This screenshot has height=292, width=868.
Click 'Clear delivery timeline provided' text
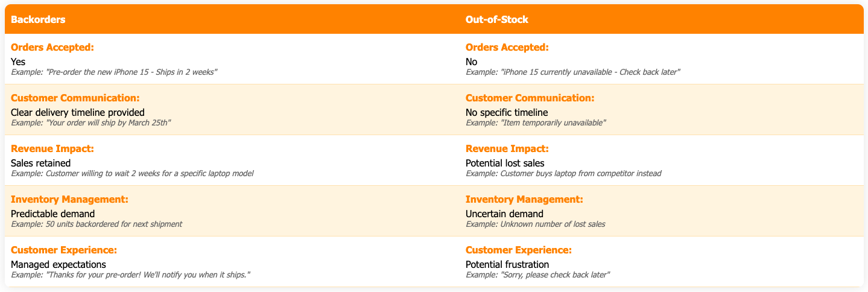[x=78, y=112]
